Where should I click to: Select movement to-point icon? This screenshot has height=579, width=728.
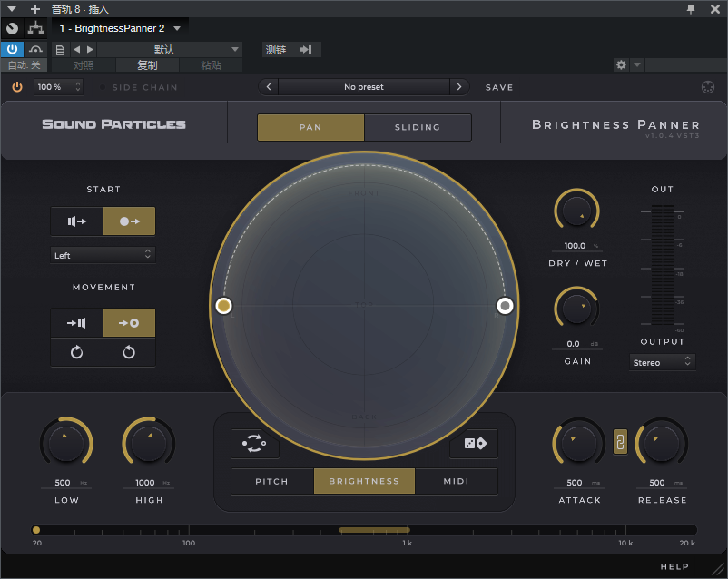coord(129,323)
